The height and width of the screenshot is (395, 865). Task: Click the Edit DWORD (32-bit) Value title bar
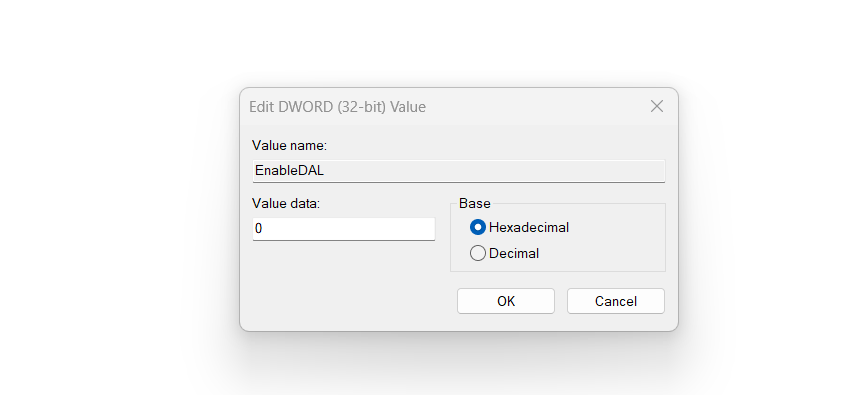(x=441, y=106)
